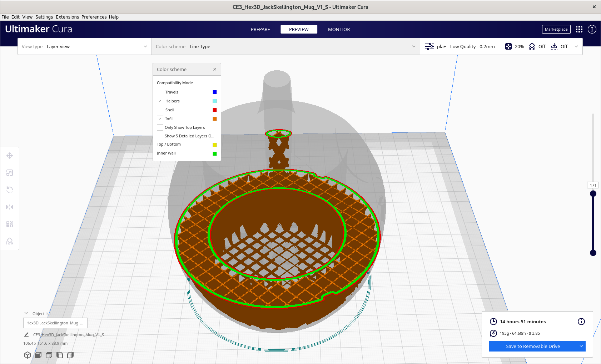This screenshot has height=364, width=601.
Task: Uncheck the Infill checkbox
Action: [x=160, y=119]
